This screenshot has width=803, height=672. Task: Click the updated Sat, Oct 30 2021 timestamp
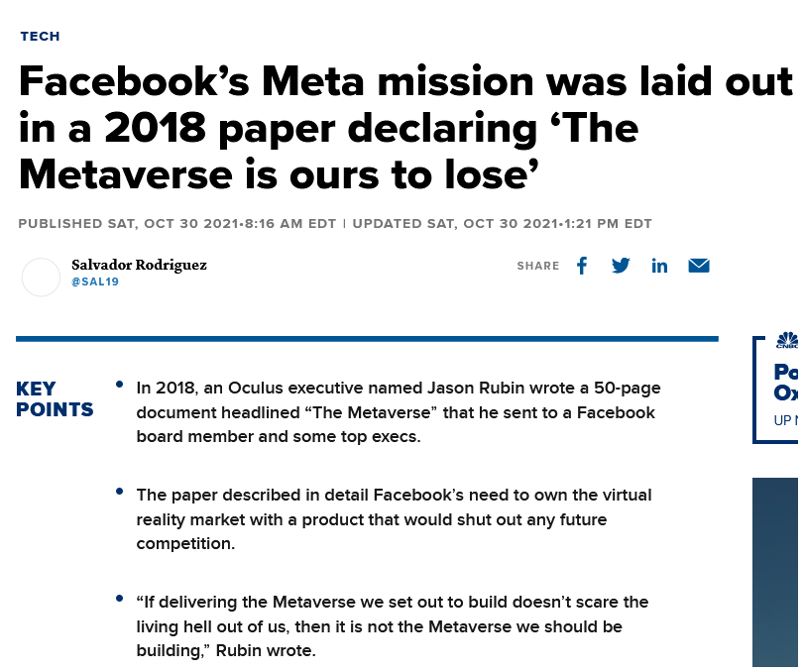(x=502, y=224)
